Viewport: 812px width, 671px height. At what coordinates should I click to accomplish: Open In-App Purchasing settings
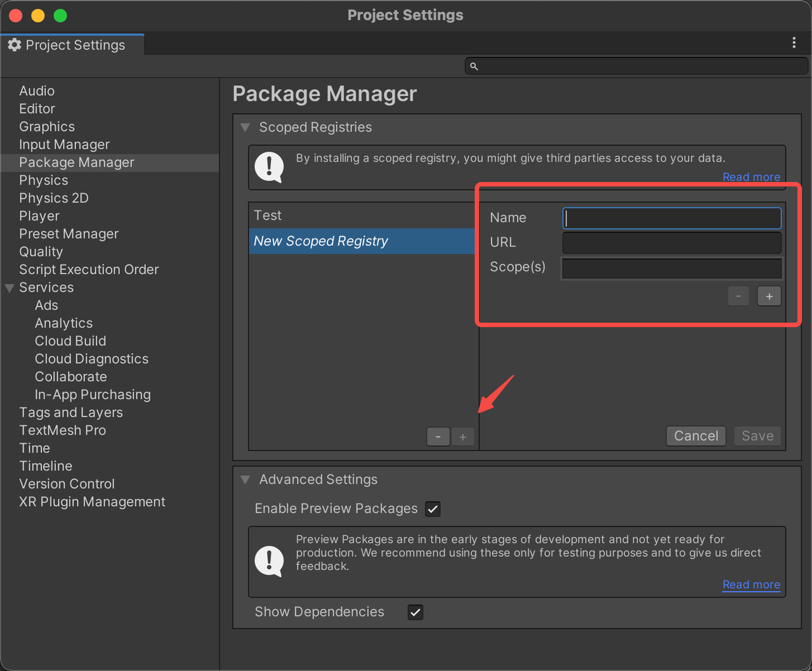pos(93,394)
